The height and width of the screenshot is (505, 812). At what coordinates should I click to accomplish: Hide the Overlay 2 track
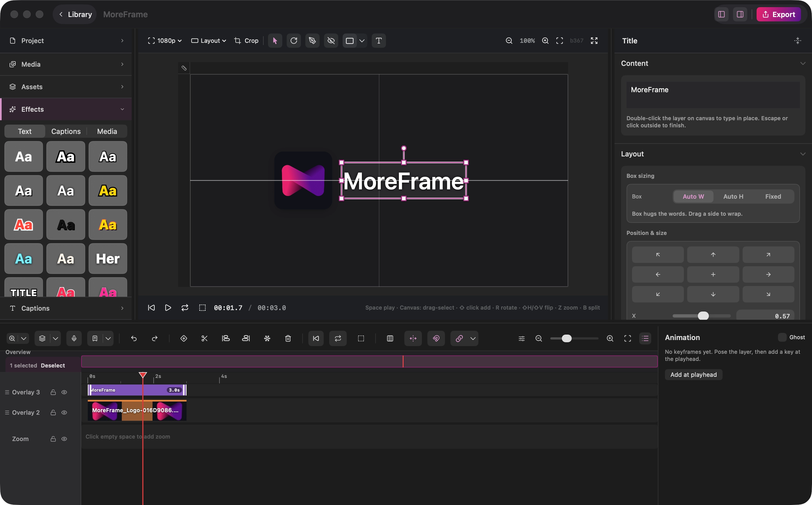[64, 413]
